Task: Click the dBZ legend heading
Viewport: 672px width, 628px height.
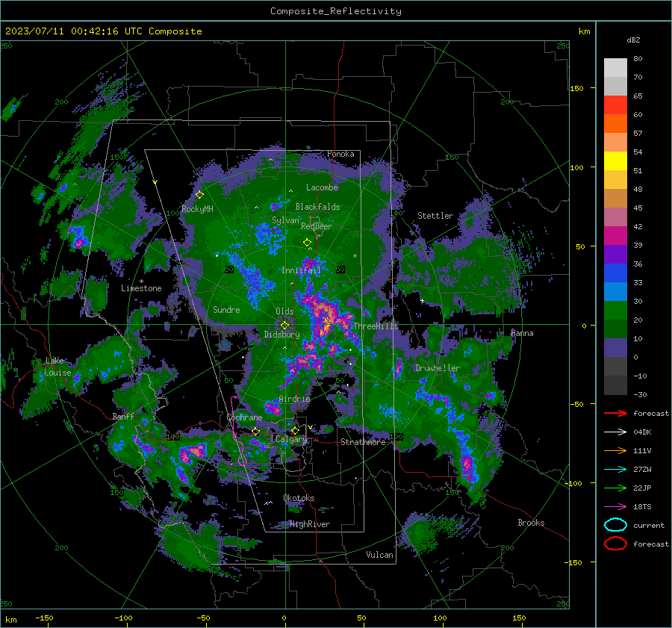Action: coord(633,40)
